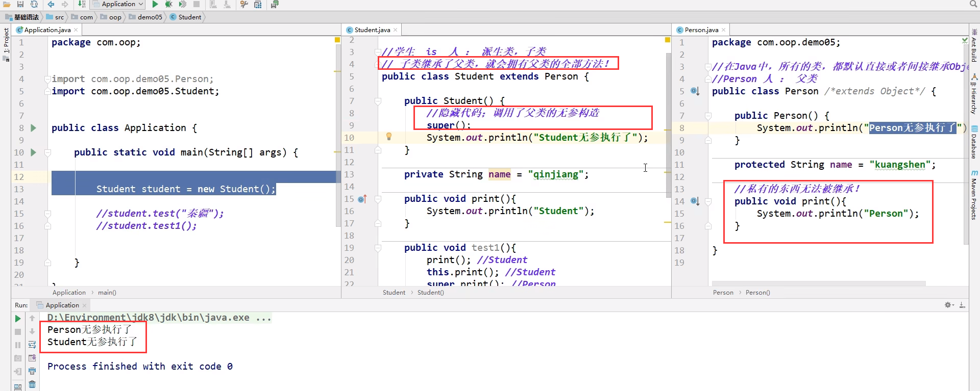Click the Stop square in Run panel
The width and height of the screenshot is (980, 391).
18,332
